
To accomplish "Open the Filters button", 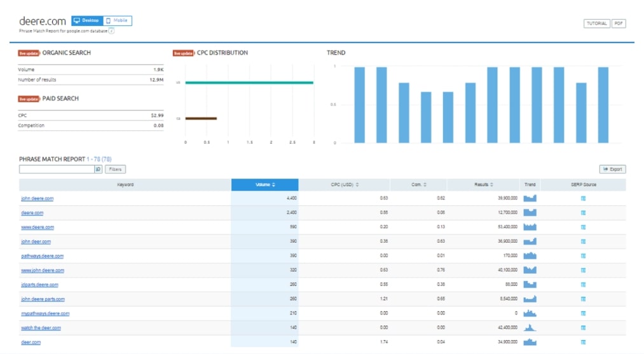I will click(x=116, y=169).
